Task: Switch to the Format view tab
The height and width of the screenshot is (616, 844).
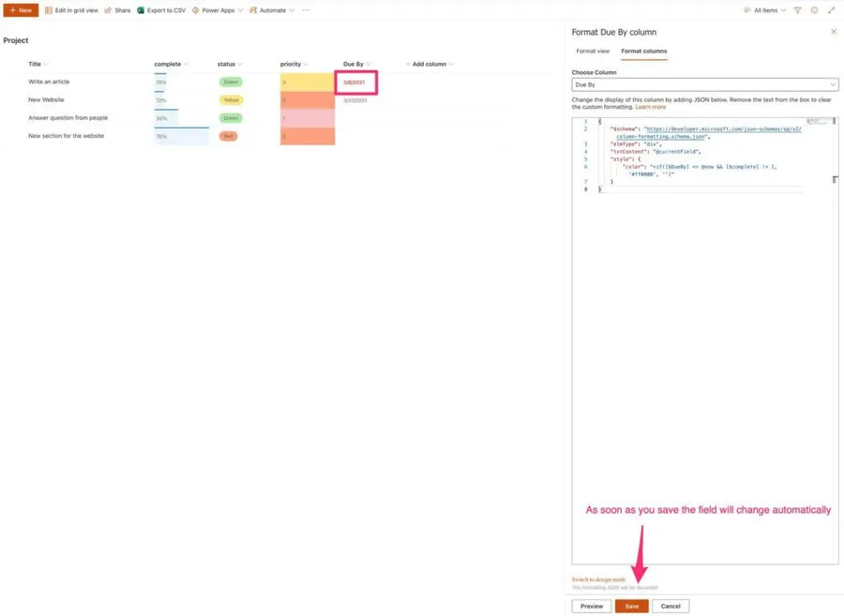Action: click(x=593, y=52)
